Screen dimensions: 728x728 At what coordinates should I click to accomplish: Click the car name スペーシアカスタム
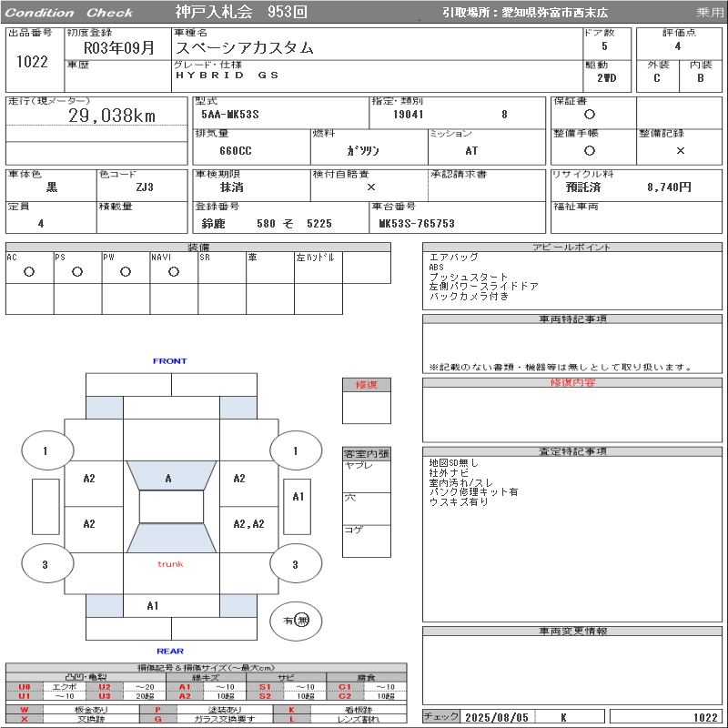click(245, 47)
